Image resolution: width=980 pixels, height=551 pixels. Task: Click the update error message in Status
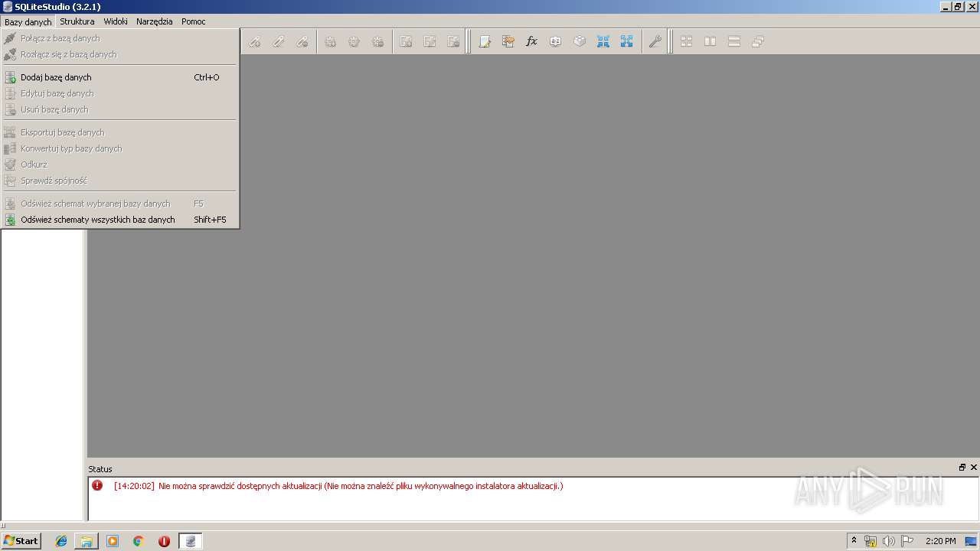[338, 486]
